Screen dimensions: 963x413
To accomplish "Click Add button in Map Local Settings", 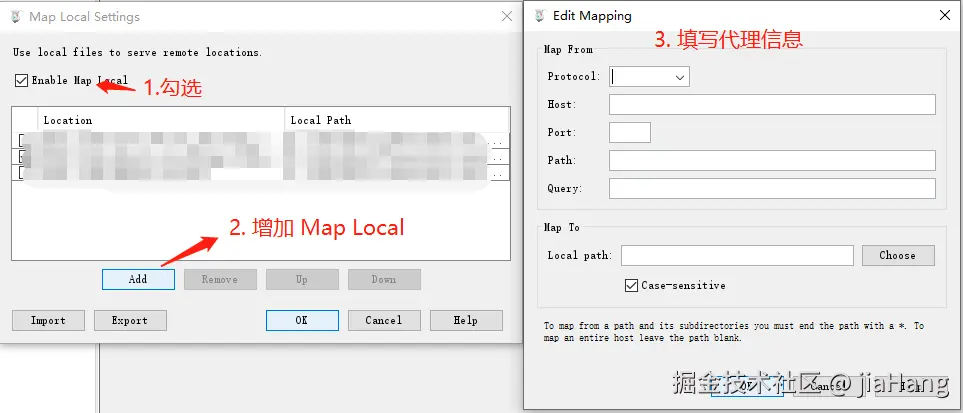I will 138,279.
